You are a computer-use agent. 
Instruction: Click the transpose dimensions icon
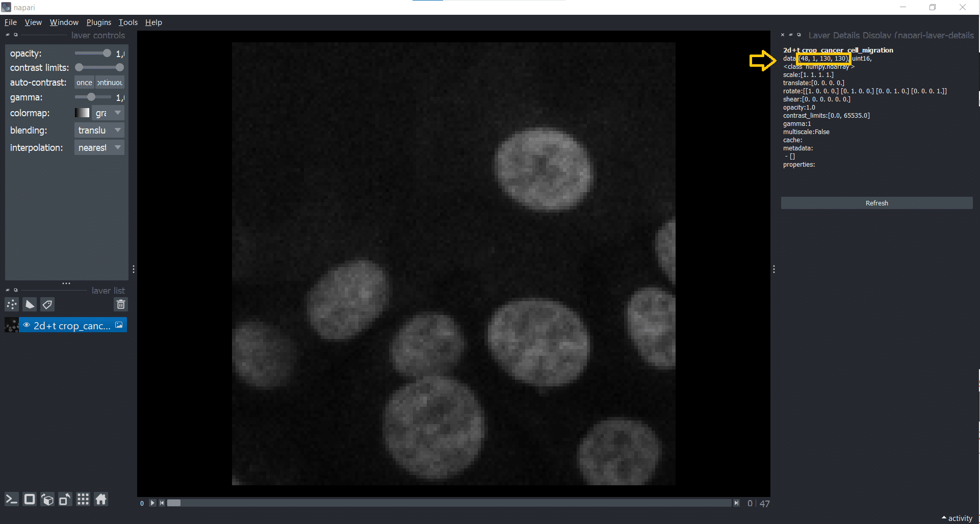pos(65,500)
